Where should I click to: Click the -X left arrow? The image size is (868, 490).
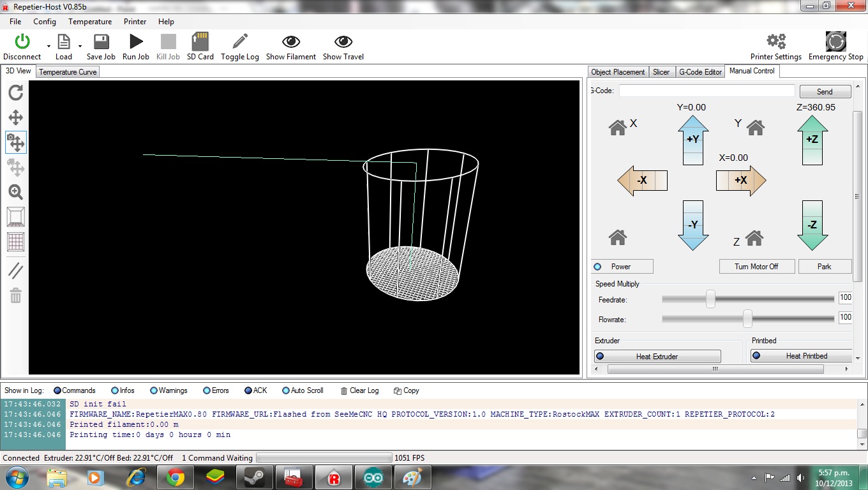click(x=642, y=181)
